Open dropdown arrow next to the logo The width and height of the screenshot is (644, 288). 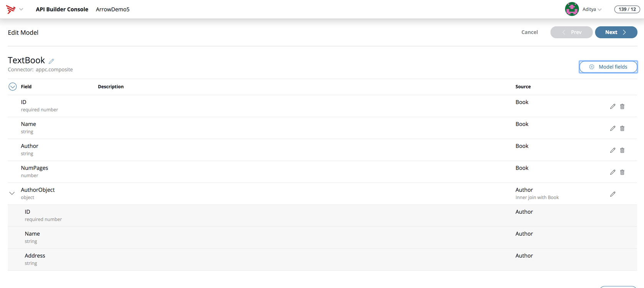pos(21,9)
